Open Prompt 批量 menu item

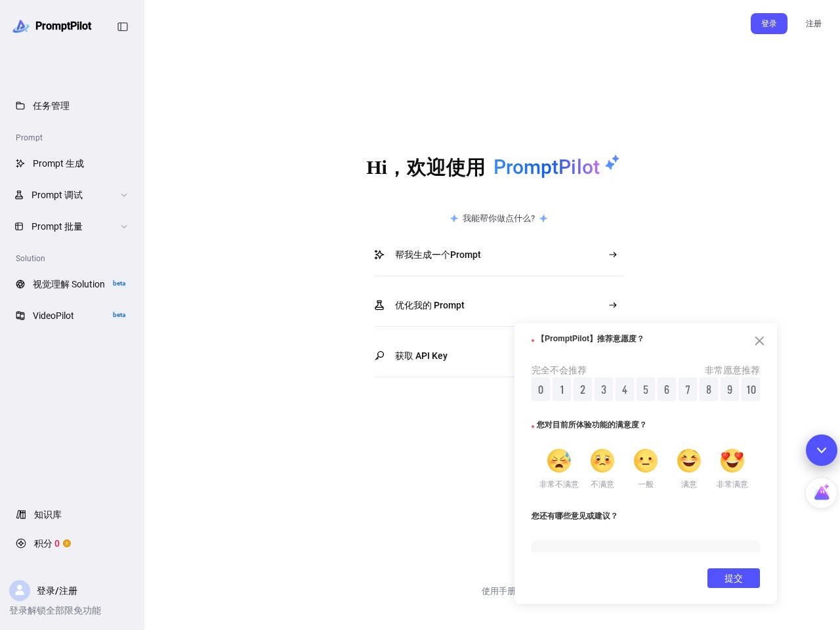72,226
